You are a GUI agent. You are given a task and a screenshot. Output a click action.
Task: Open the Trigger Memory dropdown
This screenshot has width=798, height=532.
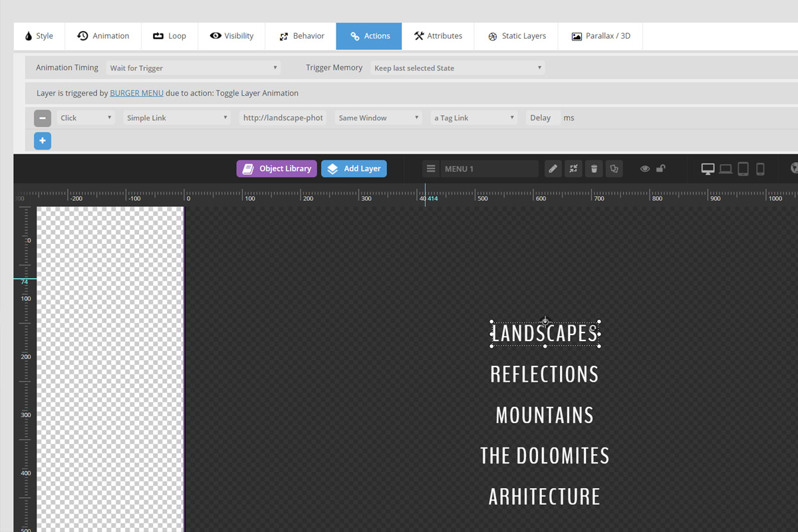[x=457, y=68]
